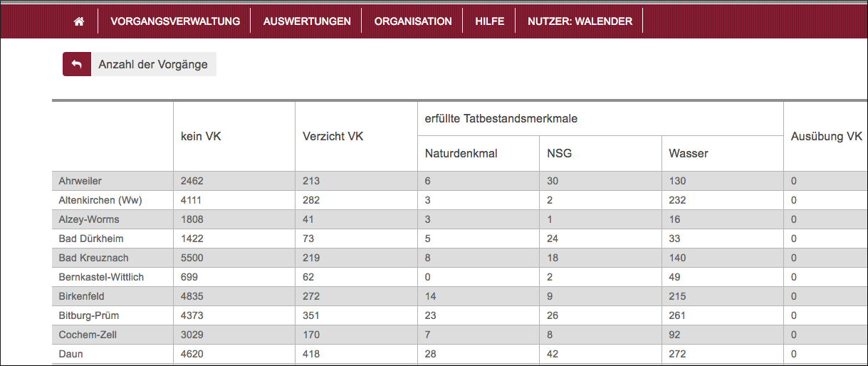Click the Verzicht VK column header
The image size is (868, 366).
click(x=333, y=136)
